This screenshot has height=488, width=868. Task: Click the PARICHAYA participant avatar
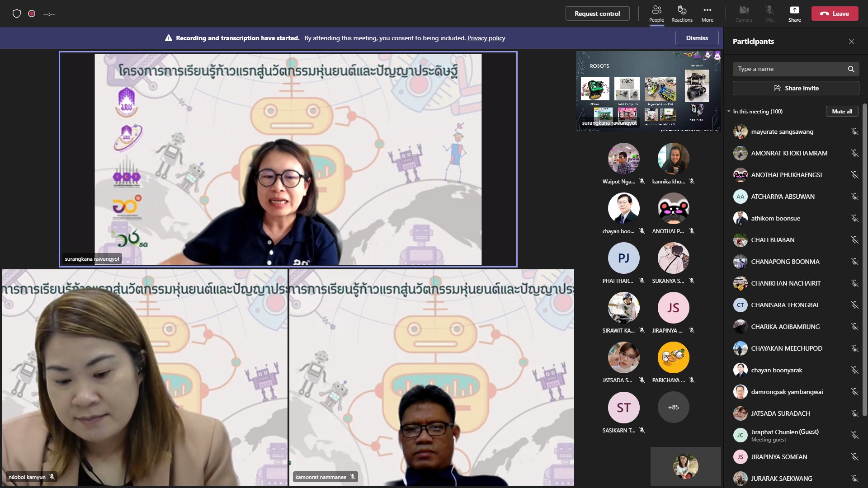click(x=673, y=357)
